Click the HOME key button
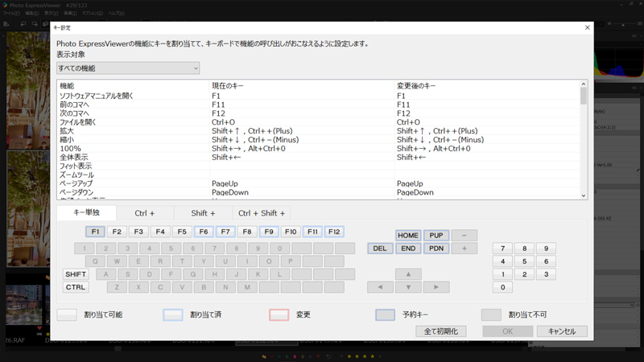This screenshot has width=644, height=362. [408, 235]
